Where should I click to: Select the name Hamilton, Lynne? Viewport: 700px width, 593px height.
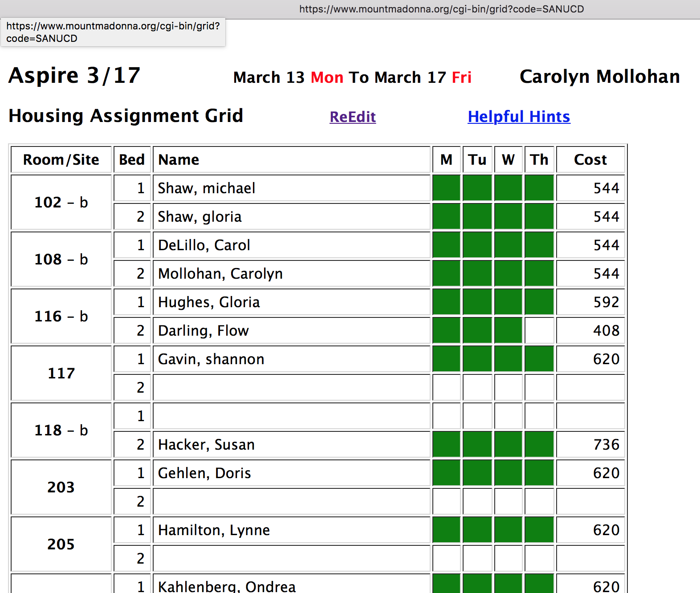point(214,530)
